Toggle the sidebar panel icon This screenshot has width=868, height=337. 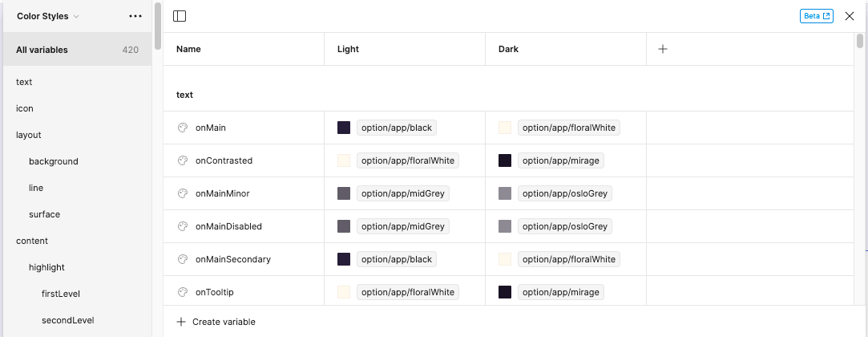point(180,16)
